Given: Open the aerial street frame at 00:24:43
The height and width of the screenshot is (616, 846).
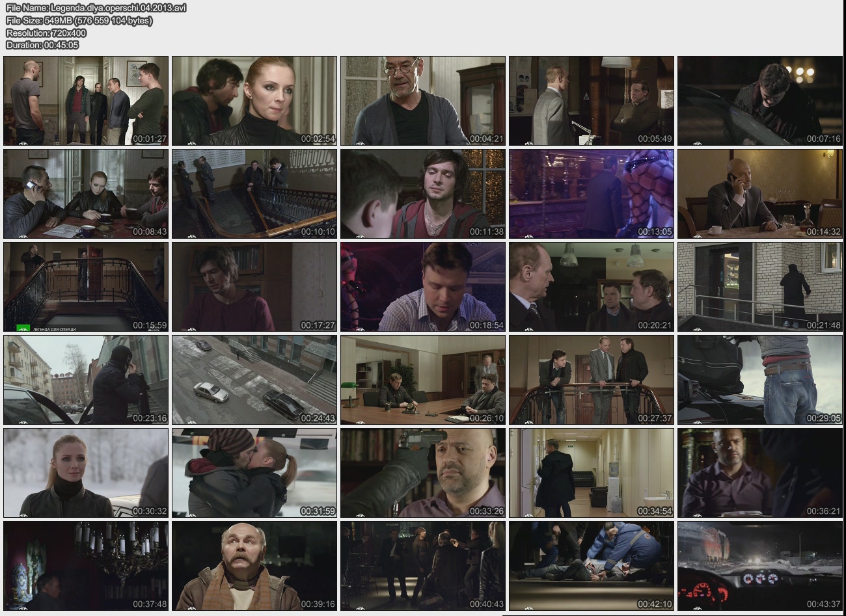Looking at the screenshot, I should pyautogui.click(x=254, y=380).
